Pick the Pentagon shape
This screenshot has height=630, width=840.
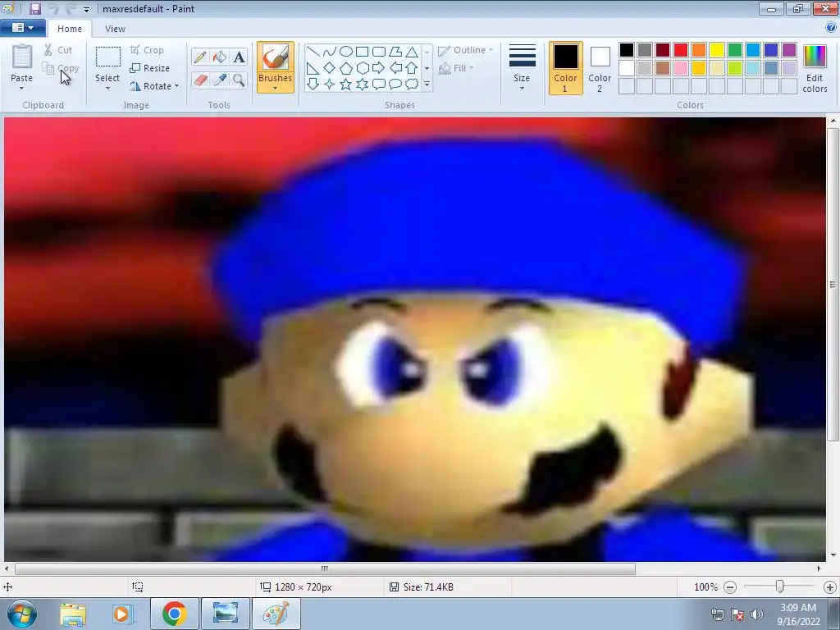coord(346,68)
